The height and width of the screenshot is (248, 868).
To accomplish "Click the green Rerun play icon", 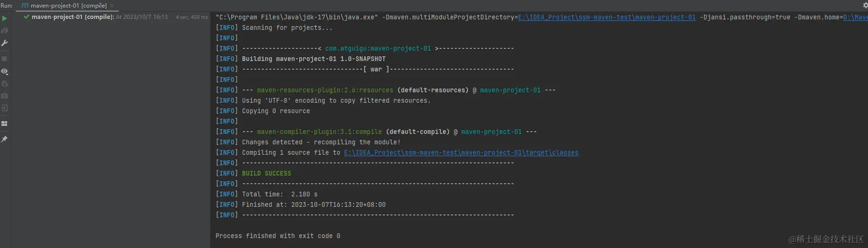I will click(x=4, y=18).
